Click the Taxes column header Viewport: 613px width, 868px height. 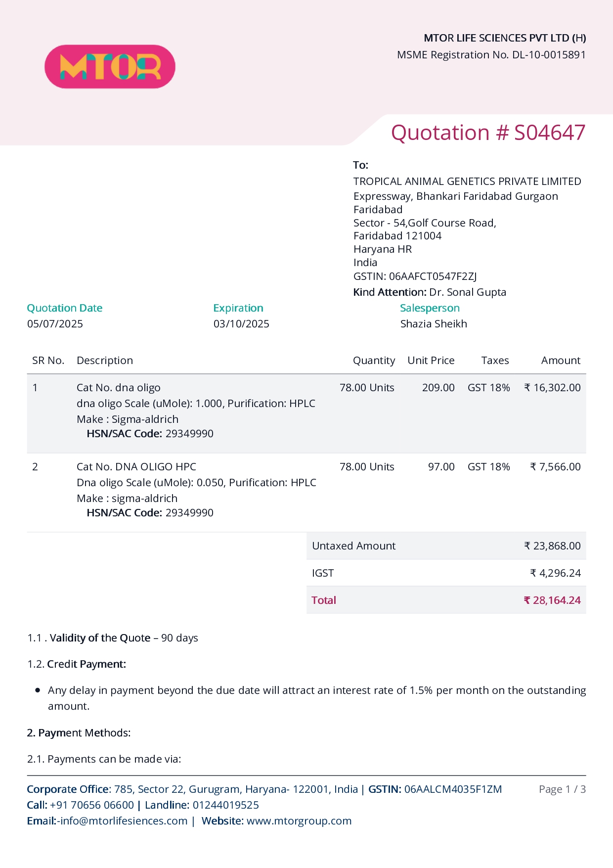[x=495, y=361]
